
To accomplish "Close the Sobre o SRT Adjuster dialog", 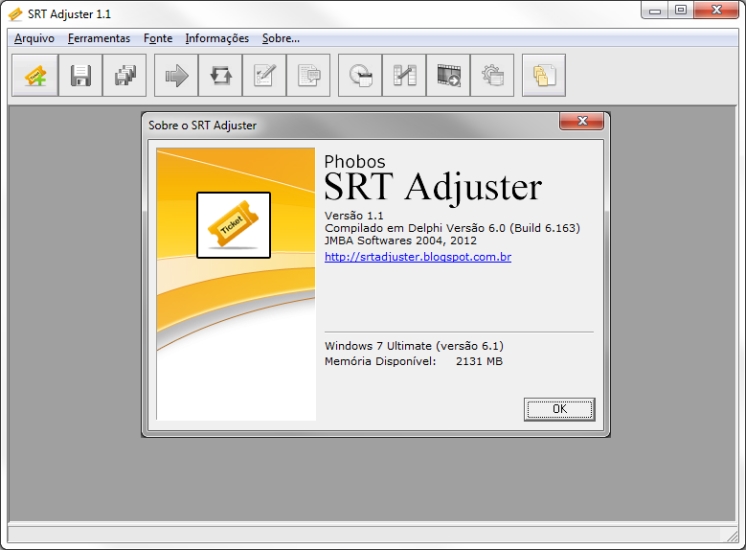I will (581, 121).
